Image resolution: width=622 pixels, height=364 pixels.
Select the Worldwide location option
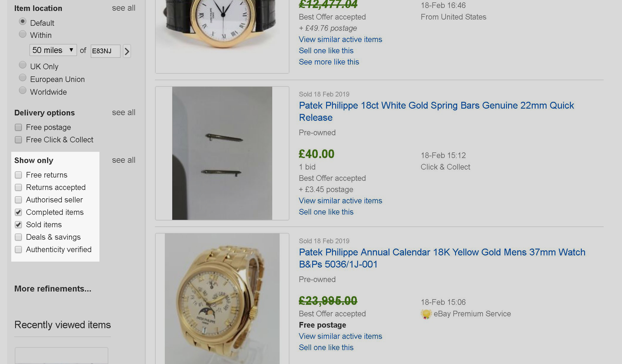[x=22, y=90]
